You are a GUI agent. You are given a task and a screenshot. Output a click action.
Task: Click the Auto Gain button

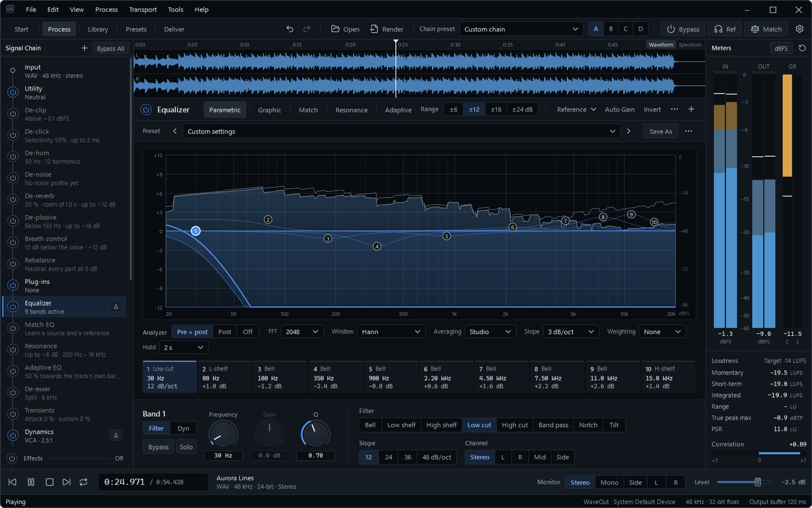(619, 109)
